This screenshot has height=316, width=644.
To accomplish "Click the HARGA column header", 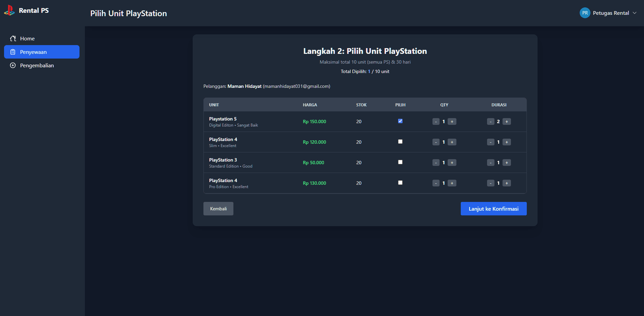I will [310, 105].
